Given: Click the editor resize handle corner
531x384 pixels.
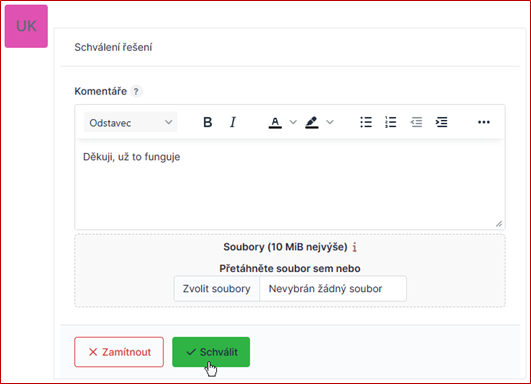Looking at the screenshot, I should pyautogui.click(x=499, y=224).
